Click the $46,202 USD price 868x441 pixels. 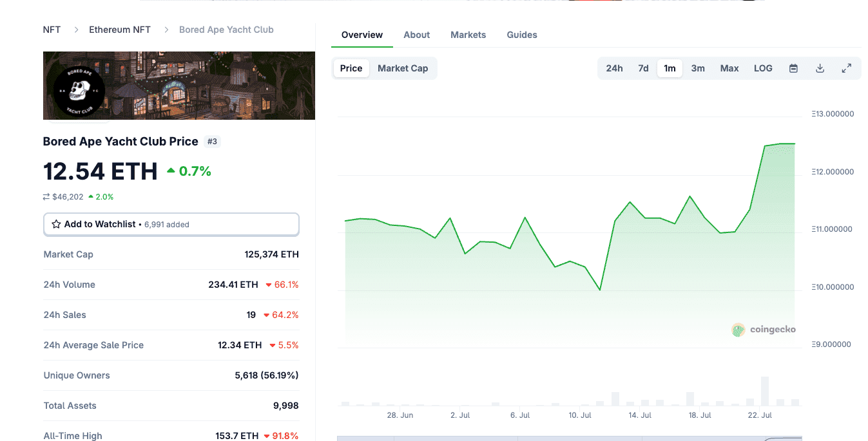68,197
